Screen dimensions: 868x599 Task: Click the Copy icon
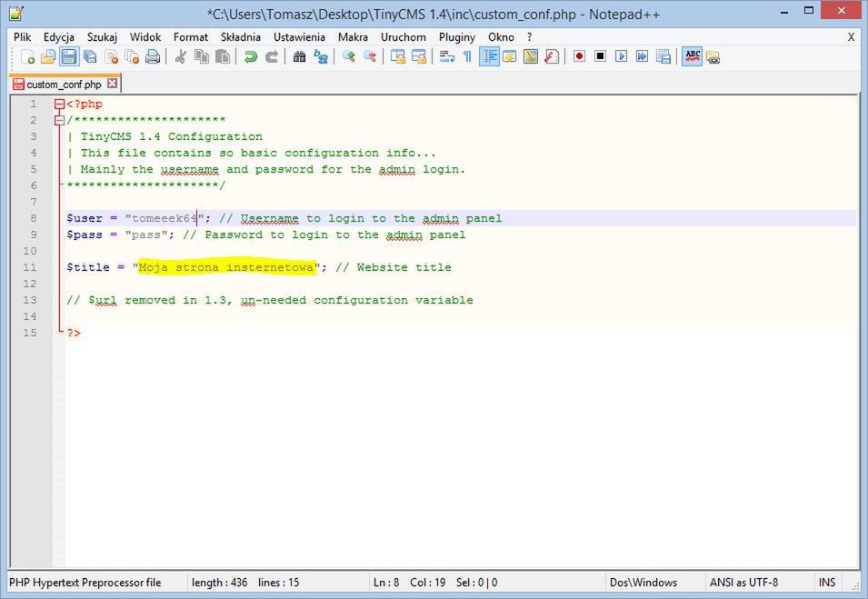202,56
